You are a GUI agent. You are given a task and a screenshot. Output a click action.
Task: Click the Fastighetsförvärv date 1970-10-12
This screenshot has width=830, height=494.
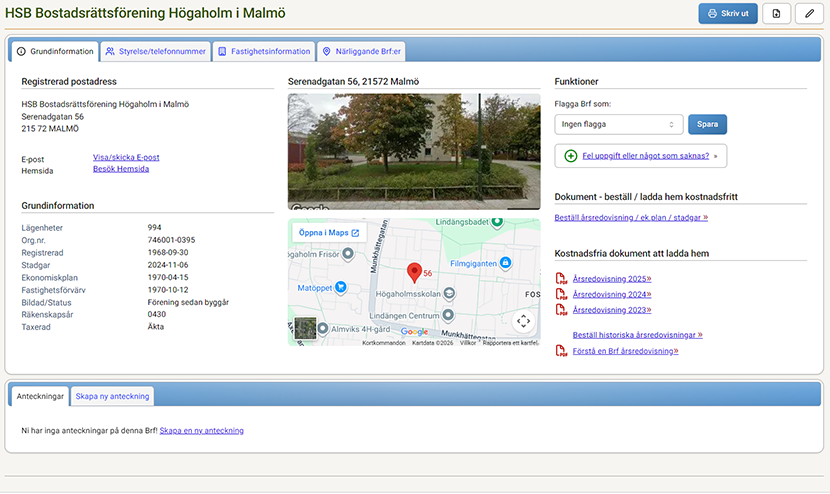tap(168, 290)
